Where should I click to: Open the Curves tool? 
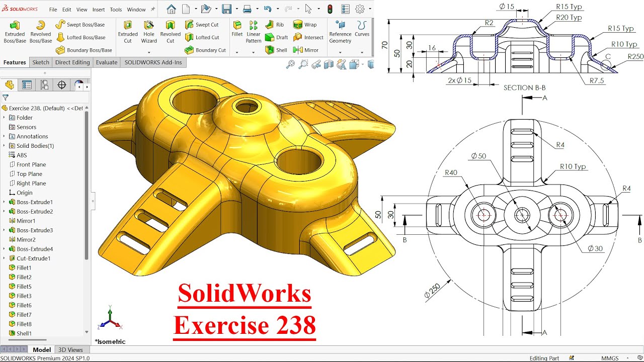[x=362, y=29]
